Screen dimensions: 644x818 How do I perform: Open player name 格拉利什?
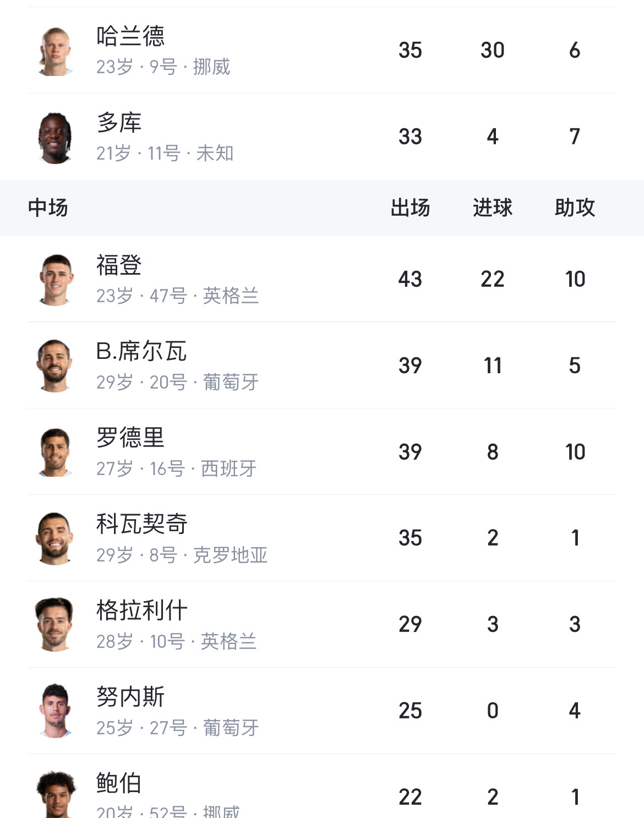pos(141,610)
